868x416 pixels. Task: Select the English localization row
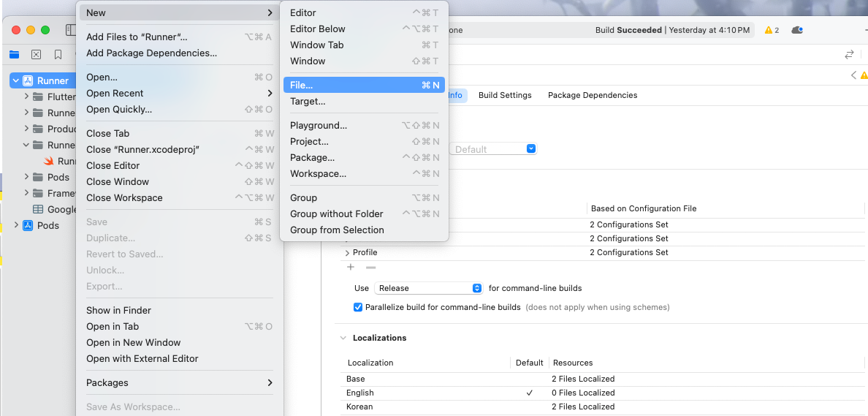click(x=602, y=393)
